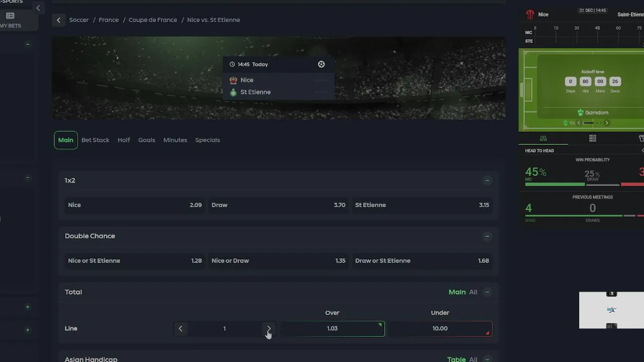Click kickoff countdown seconds box

[x=615, y=81]
